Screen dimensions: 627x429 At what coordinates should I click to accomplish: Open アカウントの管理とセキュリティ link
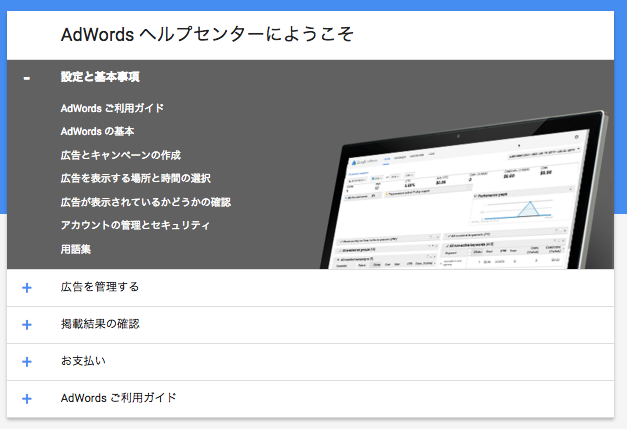[135, 225]
